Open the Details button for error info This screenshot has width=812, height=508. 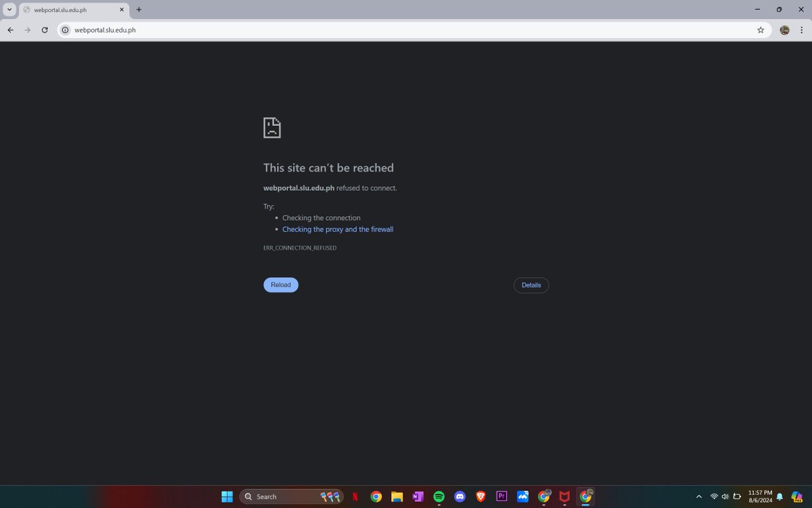pos(531,285)
